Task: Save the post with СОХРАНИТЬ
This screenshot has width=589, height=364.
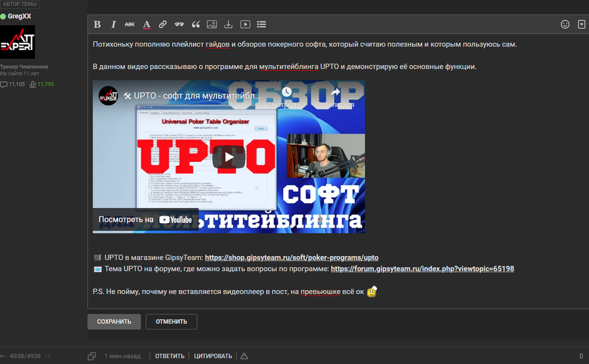Action: pyautogui.click(x=114, y=322)
